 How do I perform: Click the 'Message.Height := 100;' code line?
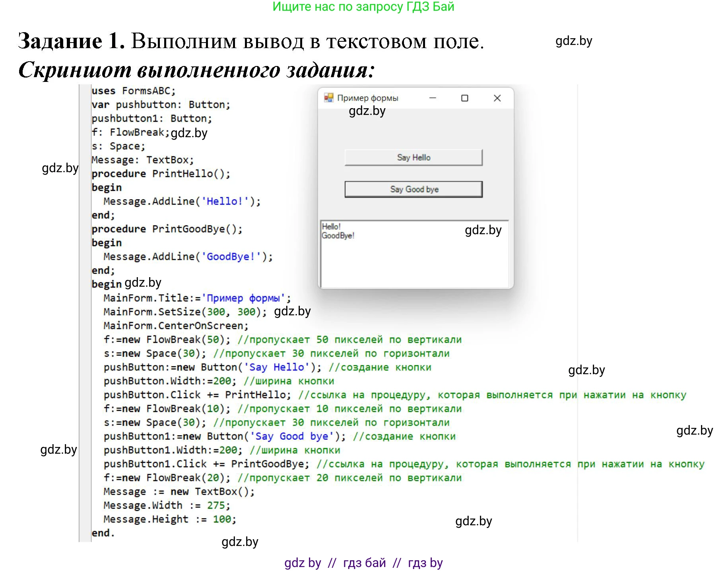click(x=170, y=519)
